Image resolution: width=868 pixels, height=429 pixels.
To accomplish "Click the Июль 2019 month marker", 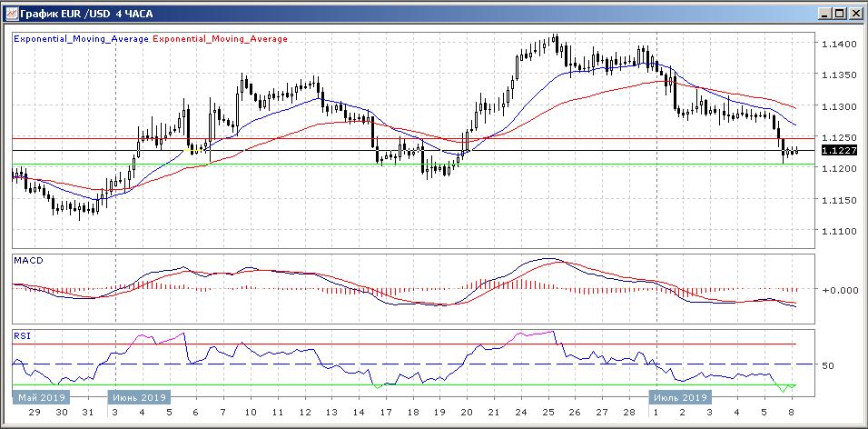I will (x=678, y=397).
